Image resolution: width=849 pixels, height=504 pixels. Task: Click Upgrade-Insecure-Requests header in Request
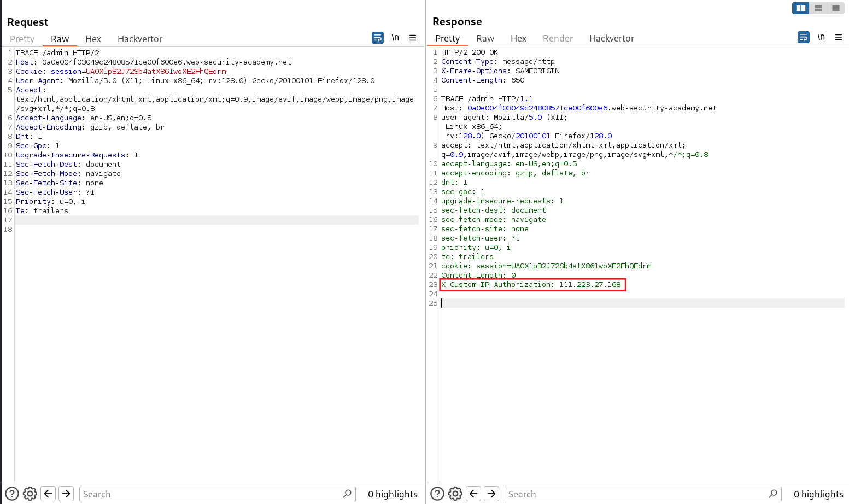click(77, 155)
